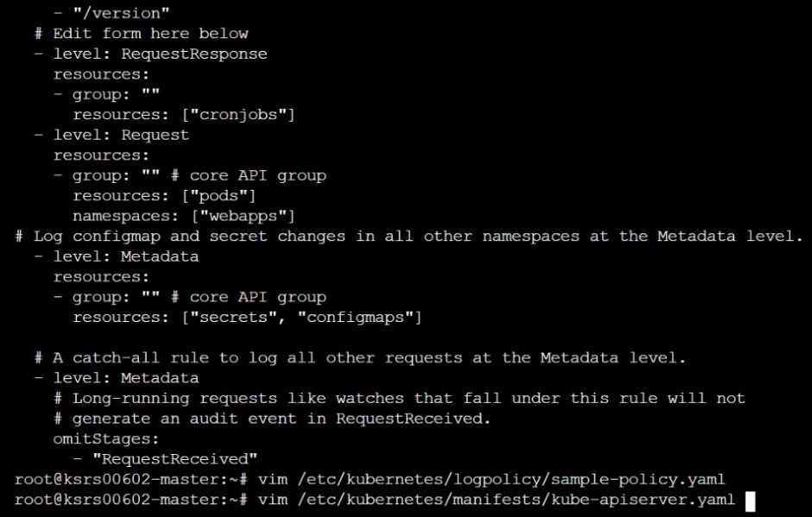Click the "level: Request" rule line
The height and width of the screenshot is (517, 812).
tap(121, 135)
